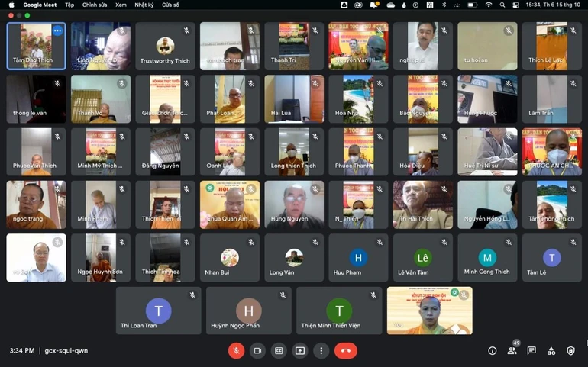The height and width of the screenshot is (367, 588).
Task: Open the activities panel icon
Action: tap(551, 350)
